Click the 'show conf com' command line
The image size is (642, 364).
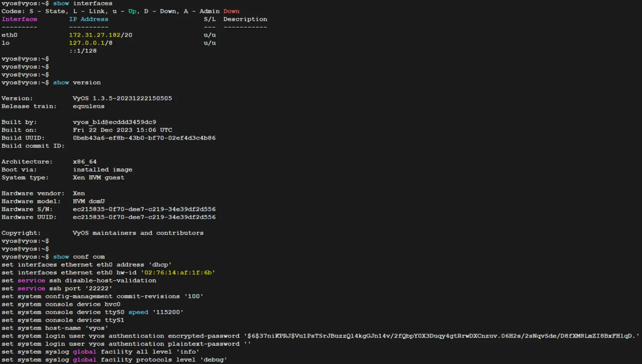(53, 257)
